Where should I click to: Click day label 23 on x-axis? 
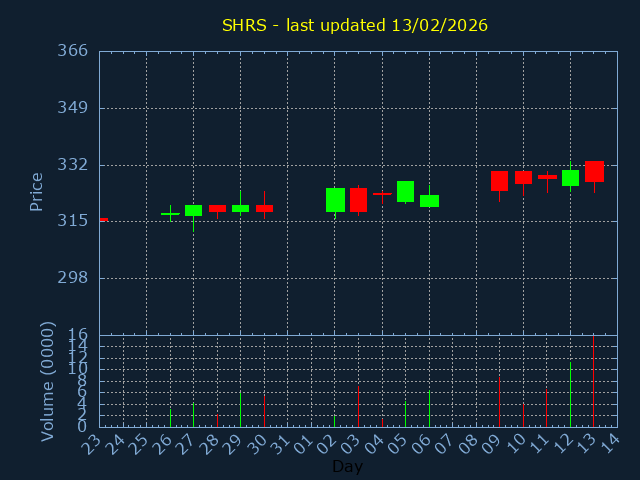[91, 444]
